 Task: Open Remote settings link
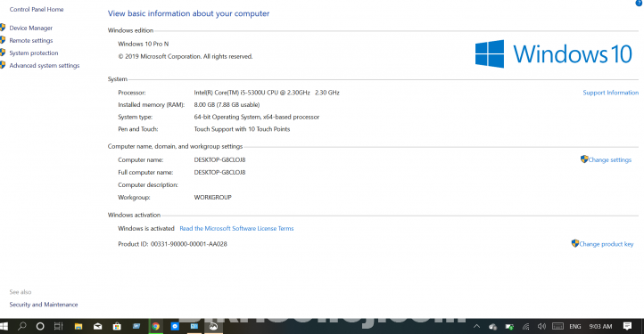[x=31, y=41]
